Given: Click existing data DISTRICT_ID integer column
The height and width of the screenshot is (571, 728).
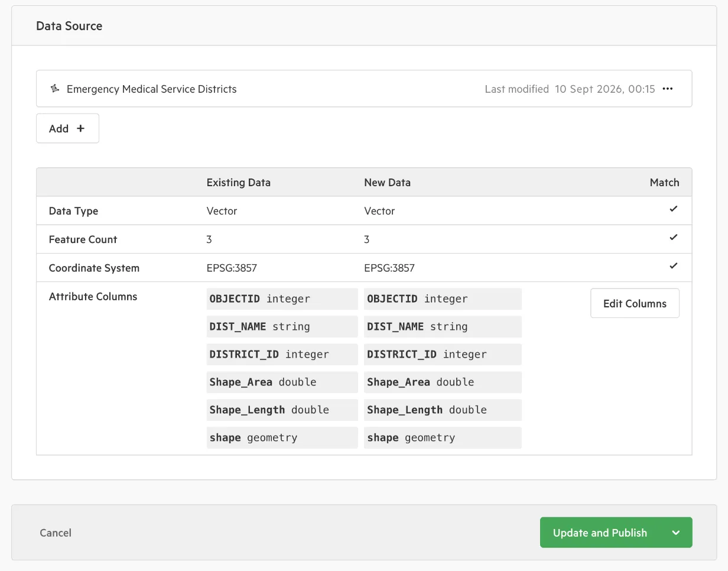Looking at the screenshot, I should pyautogui.click(x=282, y=355).
